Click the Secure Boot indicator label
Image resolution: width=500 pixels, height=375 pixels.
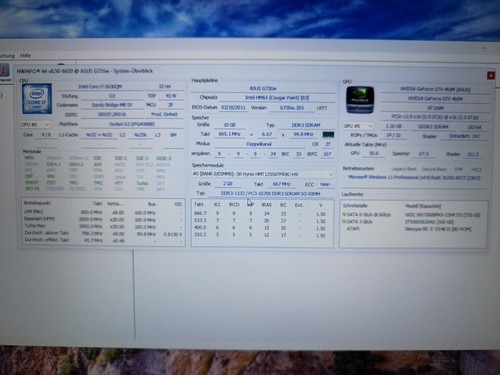pos(434,169)
